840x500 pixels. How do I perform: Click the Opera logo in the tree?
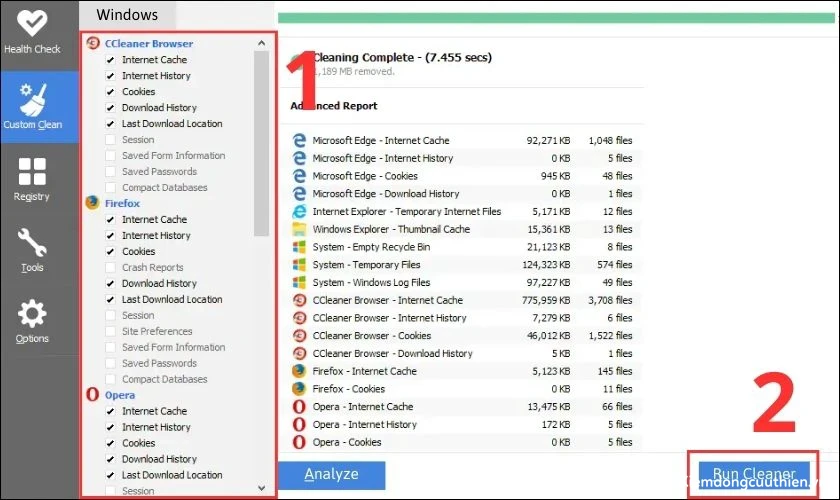click(92, 394)
